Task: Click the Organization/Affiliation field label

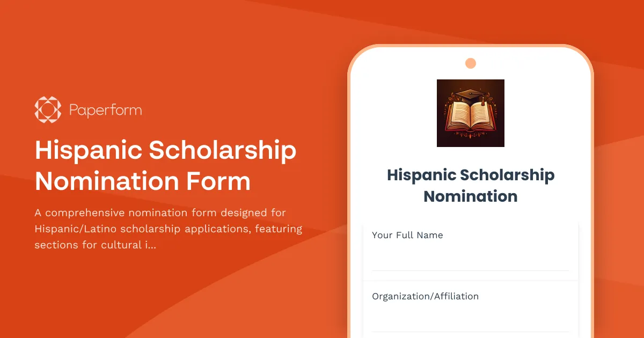Action: pos(425,296)
